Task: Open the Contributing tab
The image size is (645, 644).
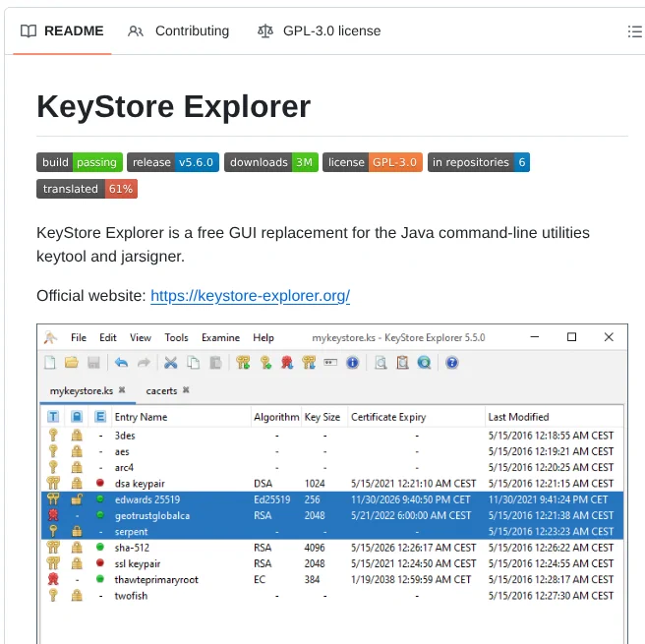Action: (x=178, y=30)
